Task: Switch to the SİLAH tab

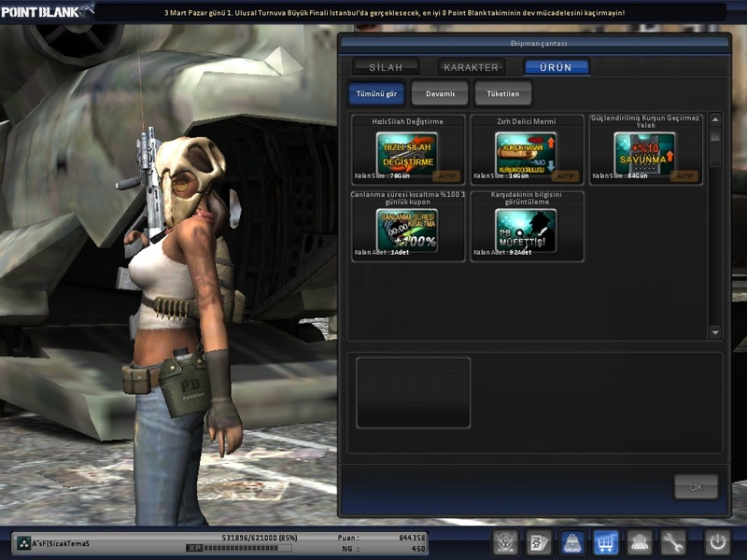Action: tap(386, 67)
